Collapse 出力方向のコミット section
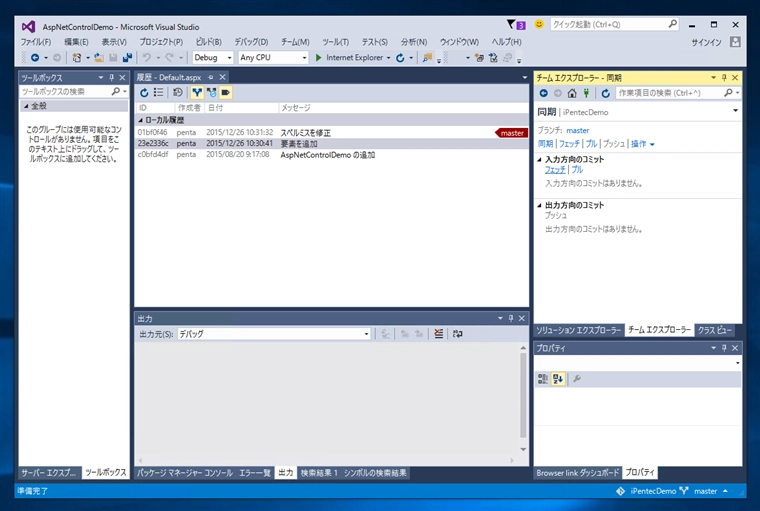 click(x=539, y=205)
